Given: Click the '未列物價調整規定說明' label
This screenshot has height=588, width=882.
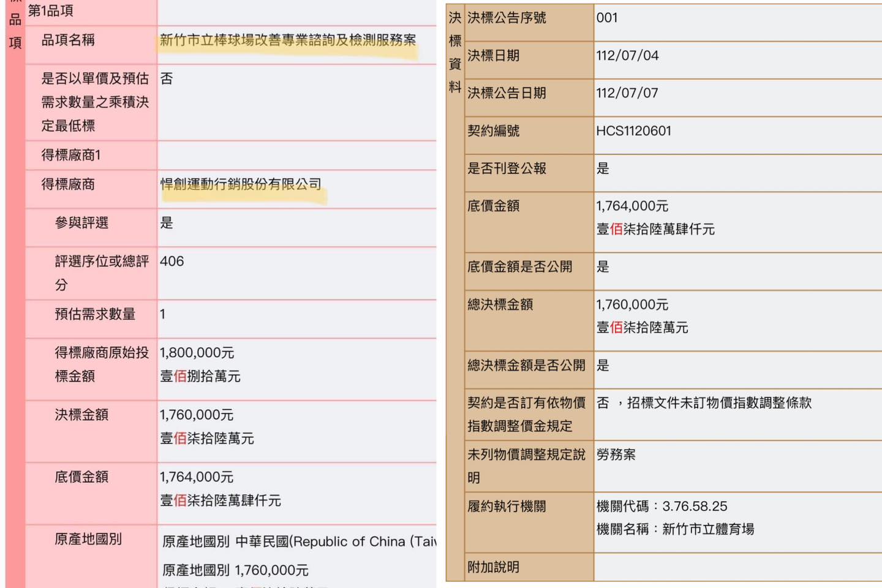Looking at the screenshot, I should 526,466.
